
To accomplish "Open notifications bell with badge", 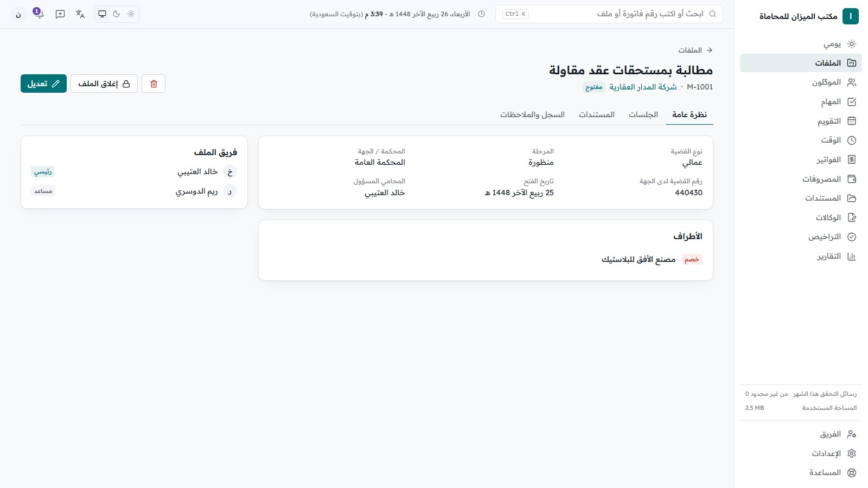I will click(38, 14).
